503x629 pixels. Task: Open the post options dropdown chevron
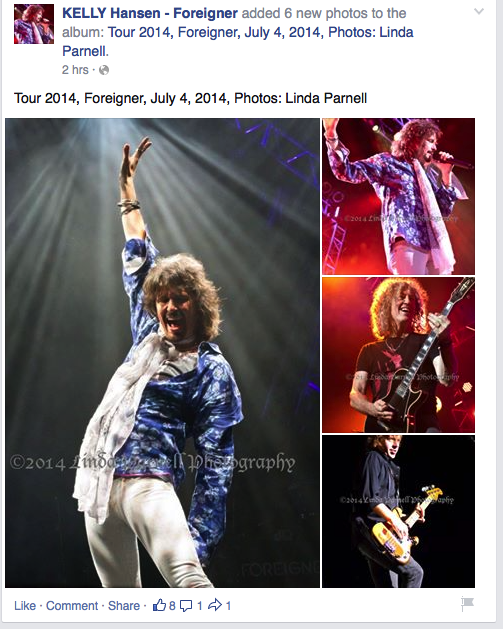point(479,12)
